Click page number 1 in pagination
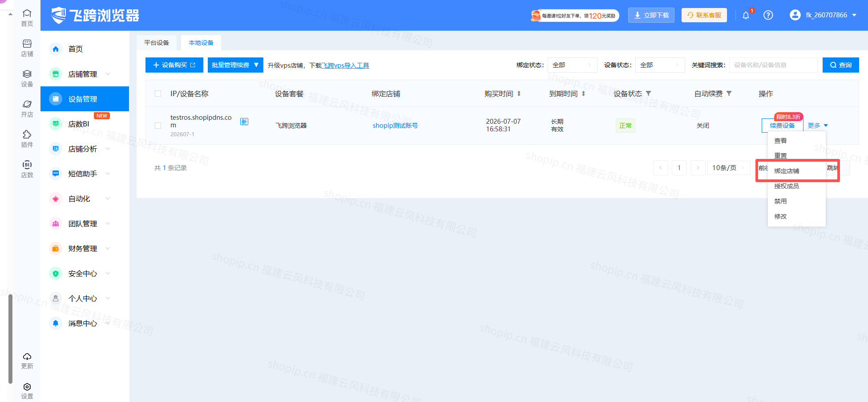The image size is (868, 402). [679, 168]
